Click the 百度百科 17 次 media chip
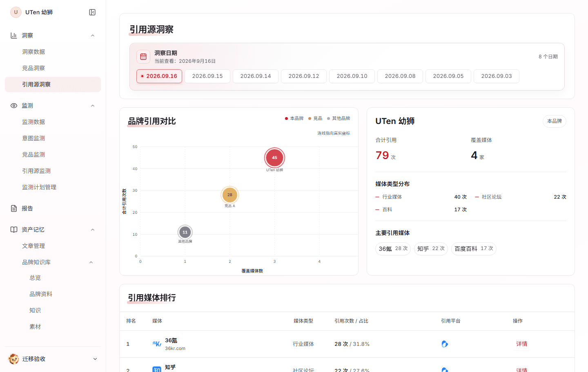Image resolution: width=588 pixels, height=372 pixels. 474,249
